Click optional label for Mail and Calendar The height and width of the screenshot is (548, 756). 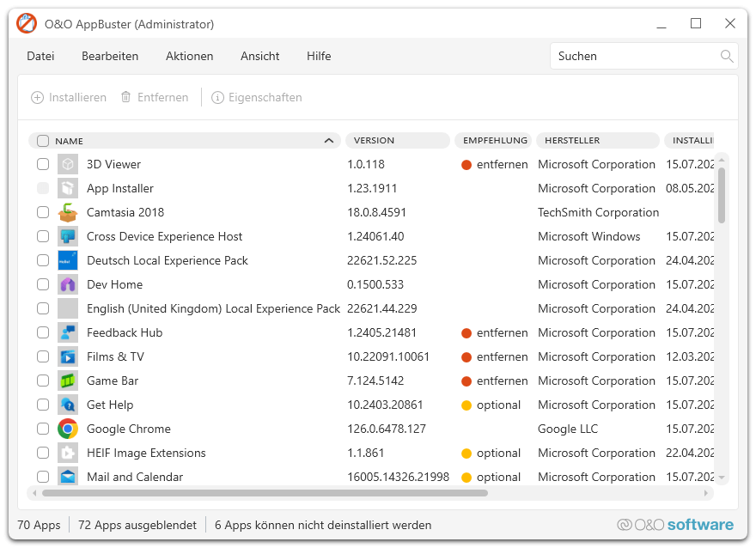(x=498, y=478)
